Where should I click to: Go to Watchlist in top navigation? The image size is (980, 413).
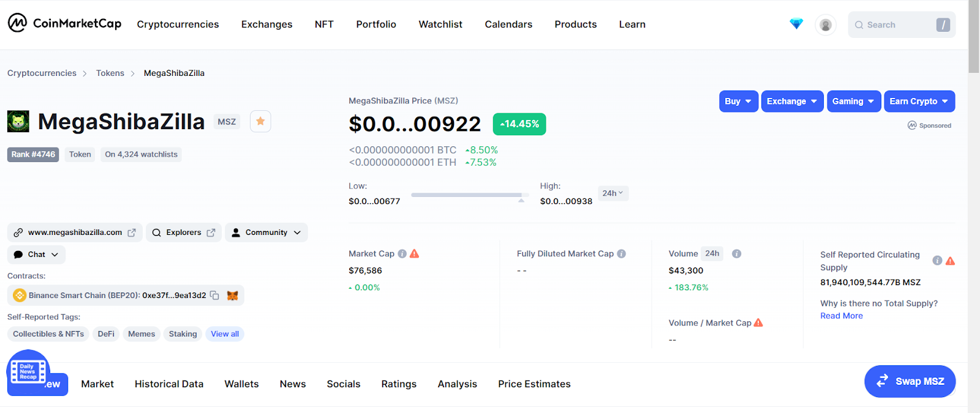pyautogui.click(x=440, y=24)
